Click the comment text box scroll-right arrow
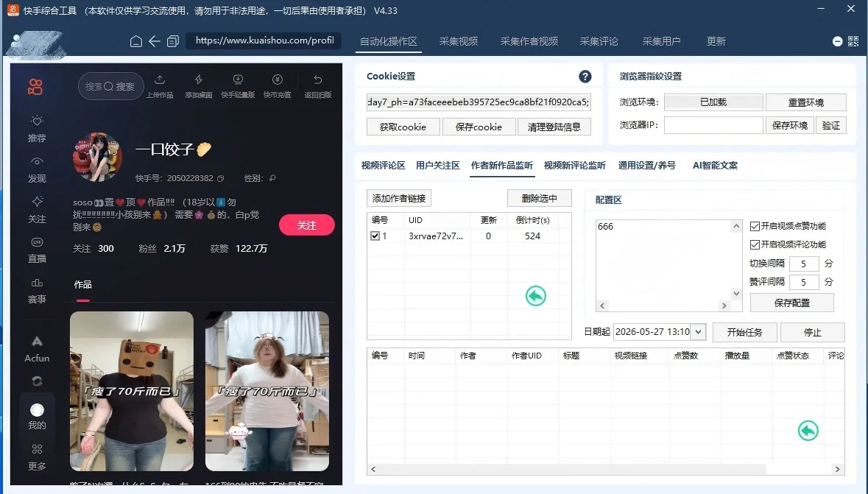This screenshot has width=868, height=494. 724,306
